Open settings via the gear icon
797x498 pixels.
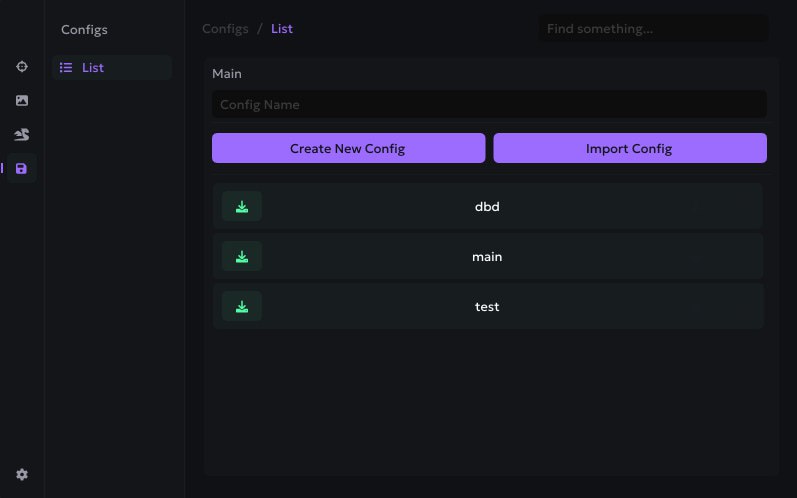click(22, 475)
